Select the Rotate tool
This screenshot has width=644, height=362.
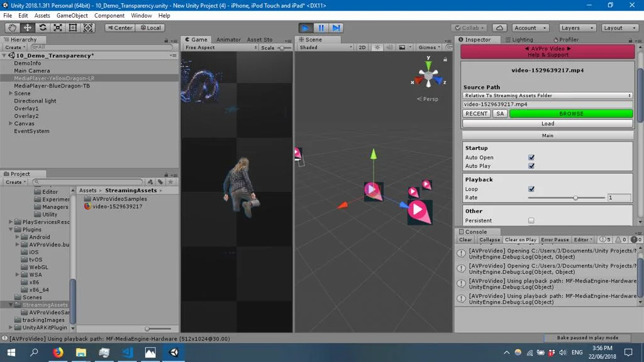43,28
